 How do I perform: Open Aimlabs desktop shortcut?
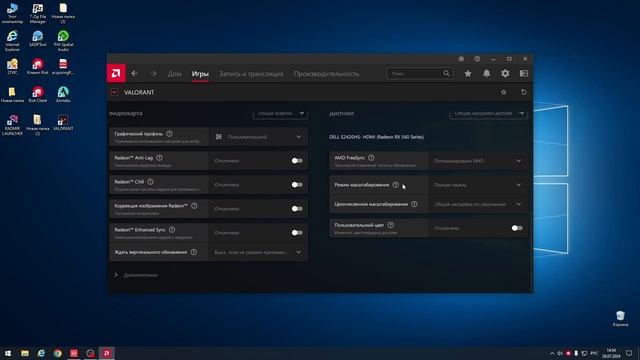click(x=63, y=95)
